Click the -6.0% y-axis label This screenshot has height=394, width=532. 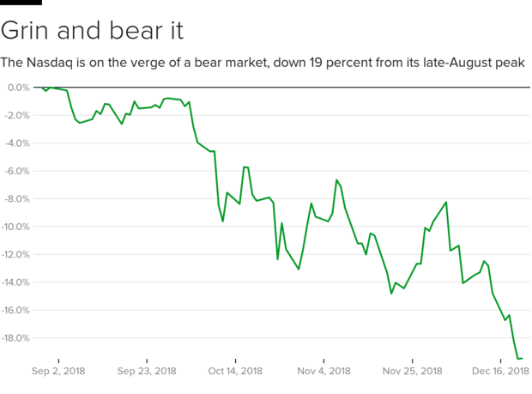coord(16,171)
